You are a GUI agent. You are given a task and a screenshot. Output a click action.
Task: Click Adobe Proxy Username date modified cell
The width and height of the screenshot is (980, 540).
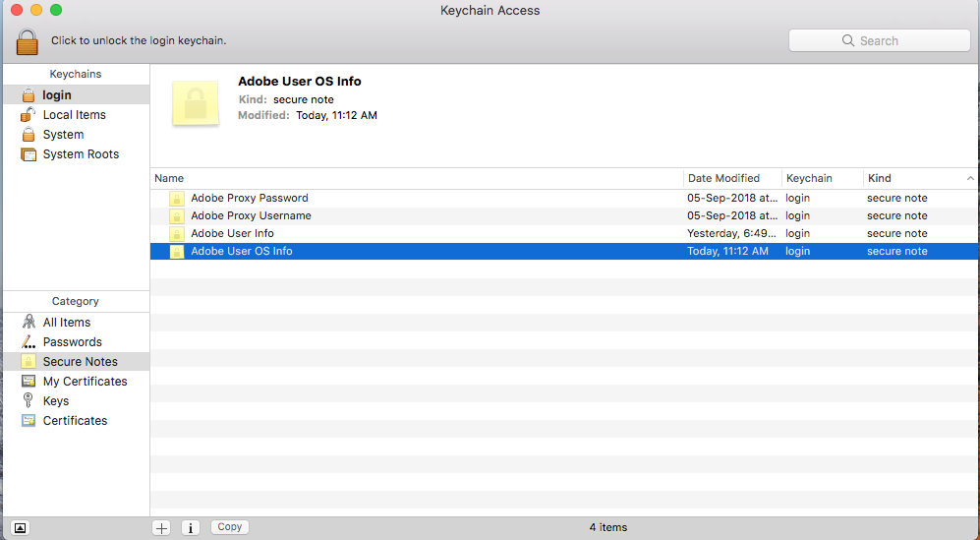pos(732,215)
